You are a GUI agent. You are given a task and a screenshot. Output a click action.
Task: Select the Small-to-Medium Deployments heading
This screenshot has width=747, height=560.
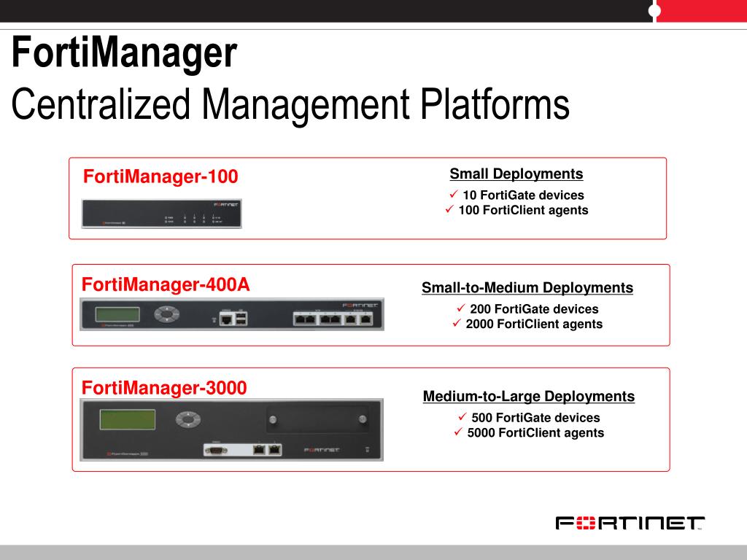pyautogui.click(x=527, y=288)
